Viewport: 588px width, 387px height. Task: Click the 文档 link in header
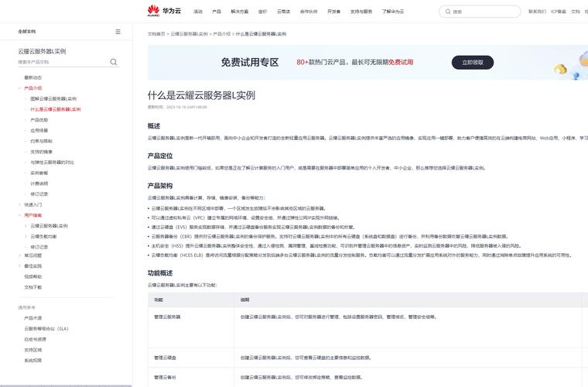(576, 12)
